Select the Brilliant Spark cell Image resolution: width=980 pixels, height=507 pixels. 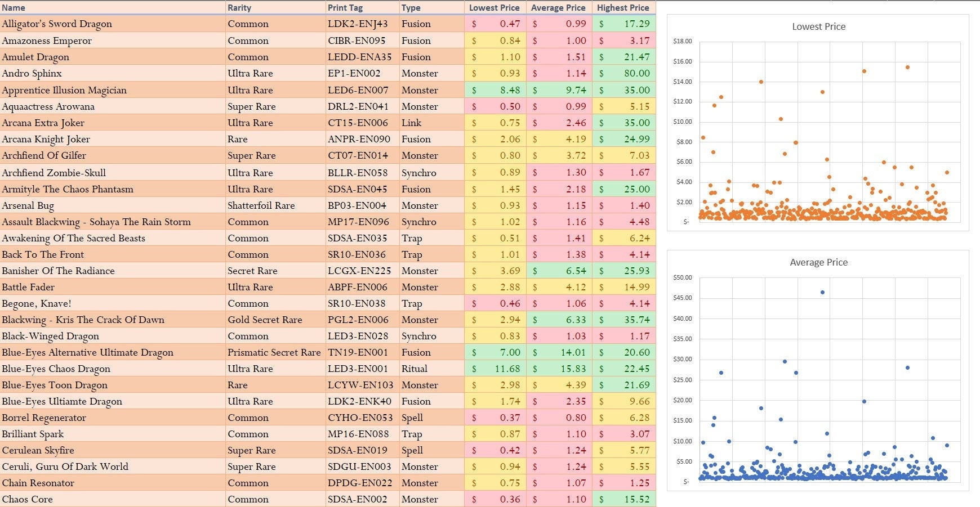(113, 434)
